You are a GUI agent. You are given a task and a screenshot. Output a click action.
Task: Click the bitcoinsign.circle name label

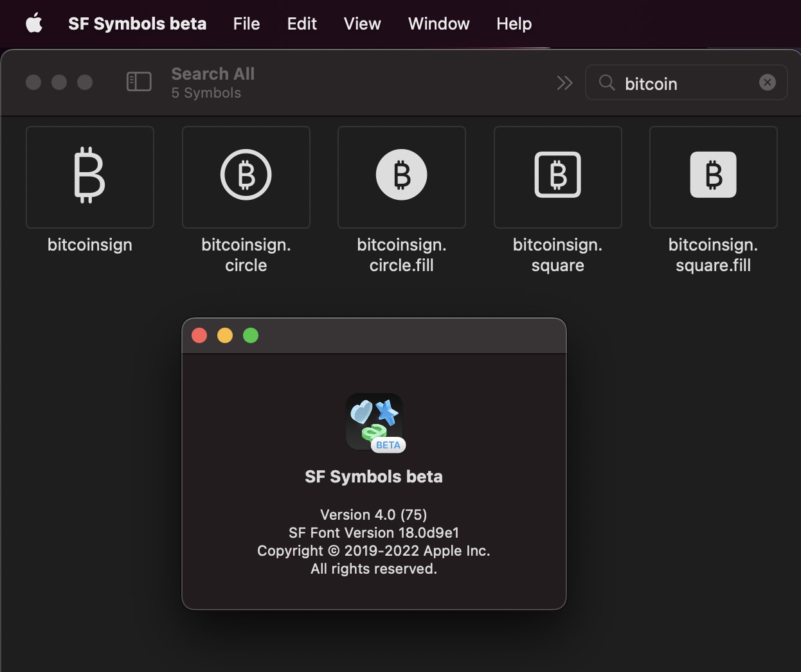tap(246, 255)
